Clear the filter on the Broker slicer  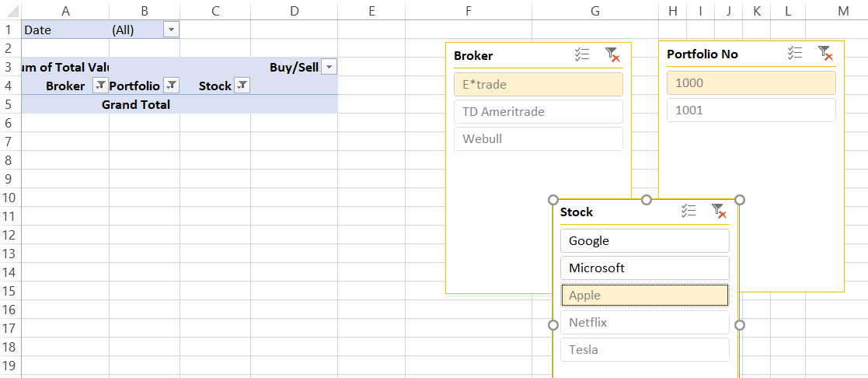pyautogui.click(x=612, y=54)
